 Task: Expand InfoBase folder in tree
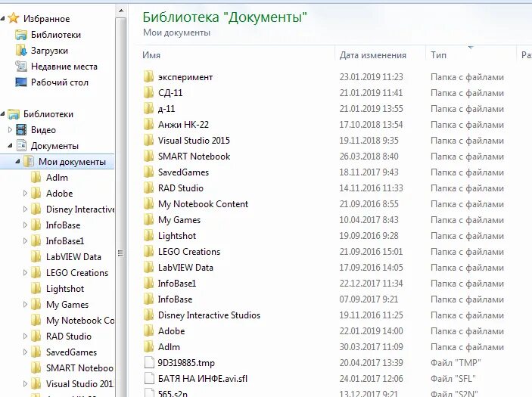coord(25,225)
